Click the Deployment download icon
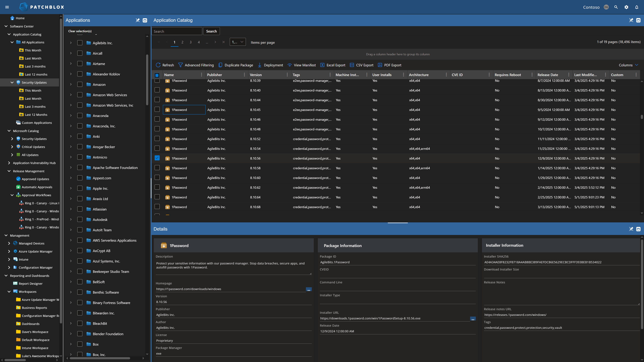 [x=260, y=65]
